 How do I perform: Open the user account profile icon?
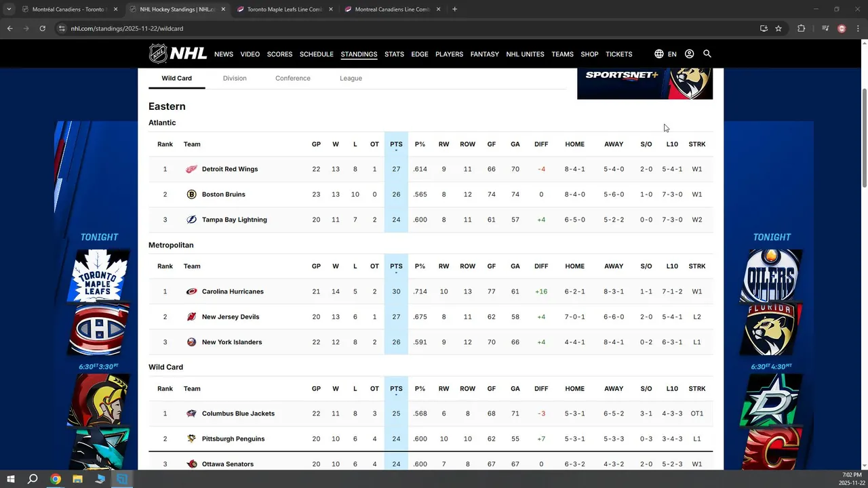(x=690, y=54)
